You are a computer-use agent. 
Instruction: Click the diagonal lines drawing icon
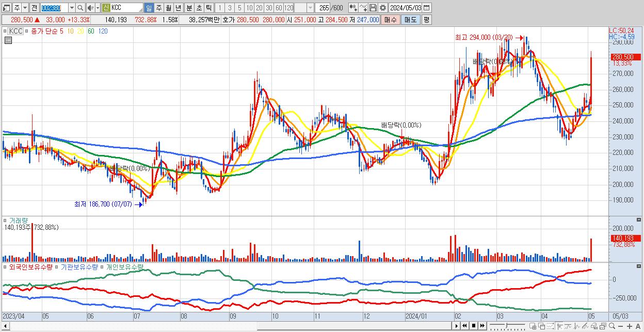[585, 326]
